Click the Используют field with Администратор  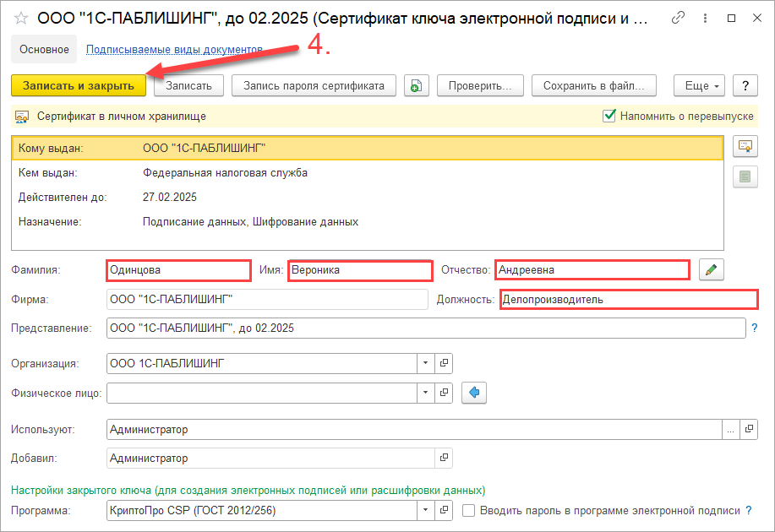point(414,429)
